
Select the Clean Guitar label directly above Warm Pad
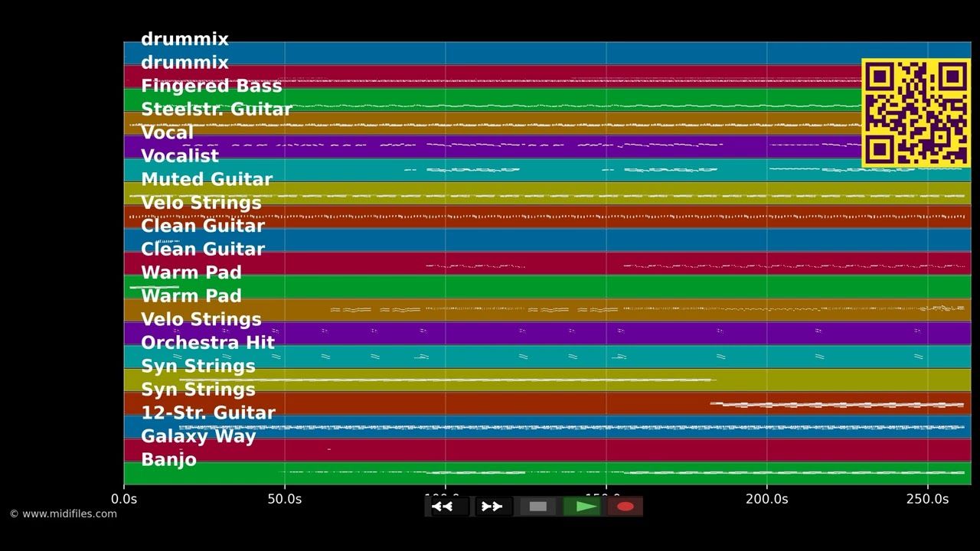pyautogui.click(x=203, y=249)
